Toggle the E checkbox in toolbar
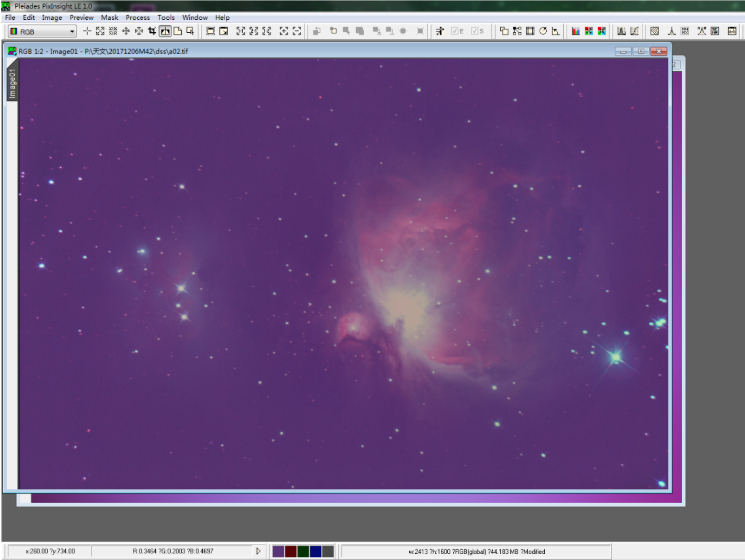Viewport: 745px width, 560px height. [455, 31]
